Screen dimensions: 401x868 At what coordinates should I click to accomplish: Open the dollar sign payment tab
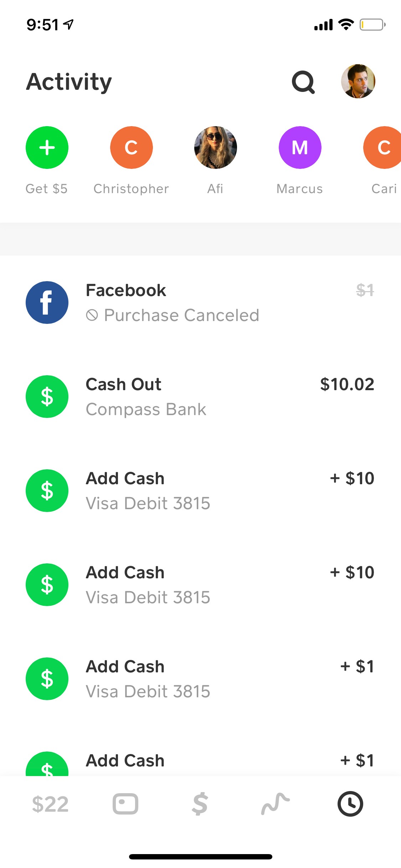(x=200, y=804)
